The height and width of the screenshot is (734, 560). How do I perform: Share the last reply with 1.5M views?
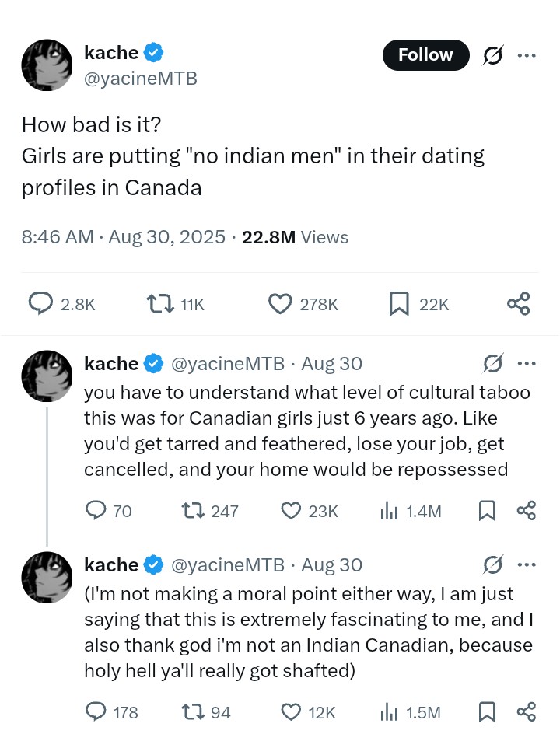[527, 711]
